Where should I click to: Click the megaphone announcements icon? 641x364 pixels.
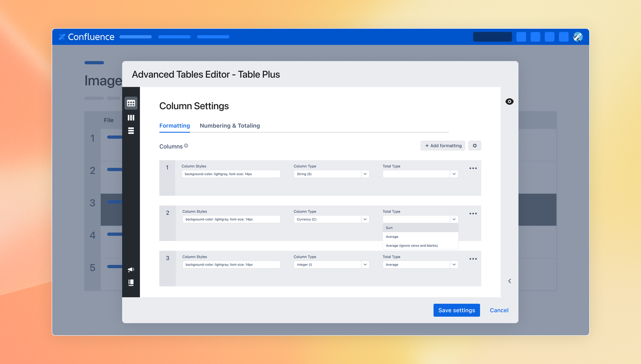coord(131,269)
